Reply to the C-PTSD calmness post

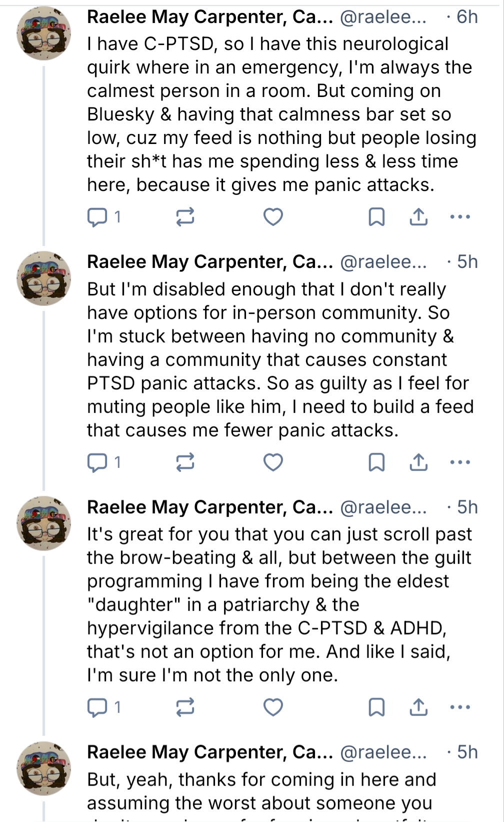click(96, 217)
